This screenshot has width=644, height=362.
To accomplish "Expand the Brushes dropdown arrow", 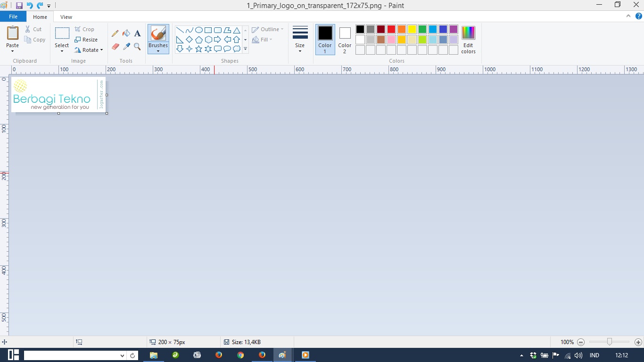I will [158, 51].
